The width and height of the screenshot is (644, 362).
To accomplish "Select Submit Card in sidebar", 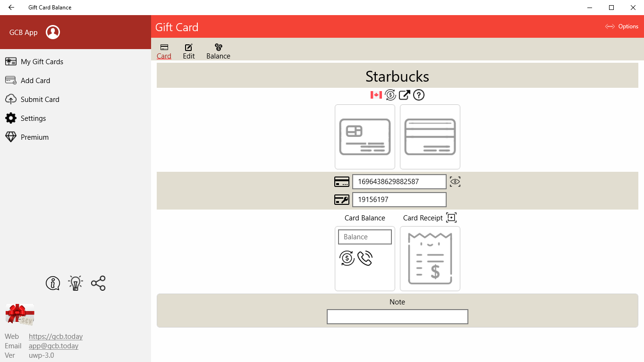I will tap(76, 100).
